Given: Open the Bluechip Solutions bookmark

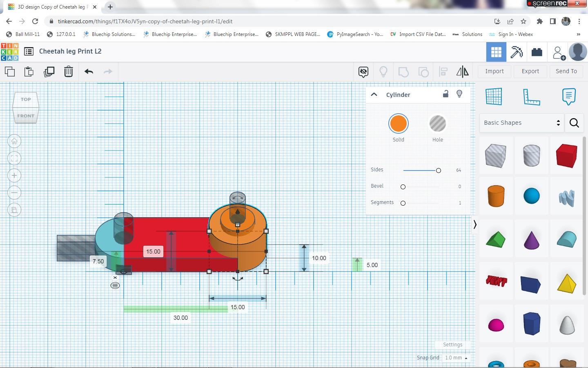Looking at the screenshot, I should click(x=109, y=34).
